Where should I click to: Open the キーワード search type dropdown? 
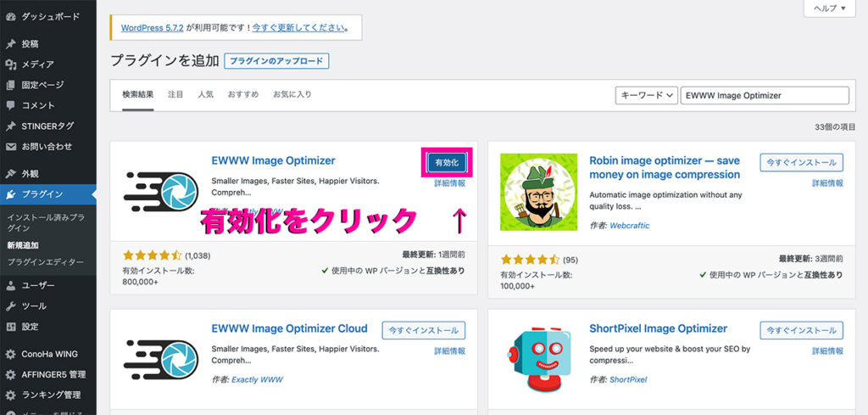[x=647, y=95]
